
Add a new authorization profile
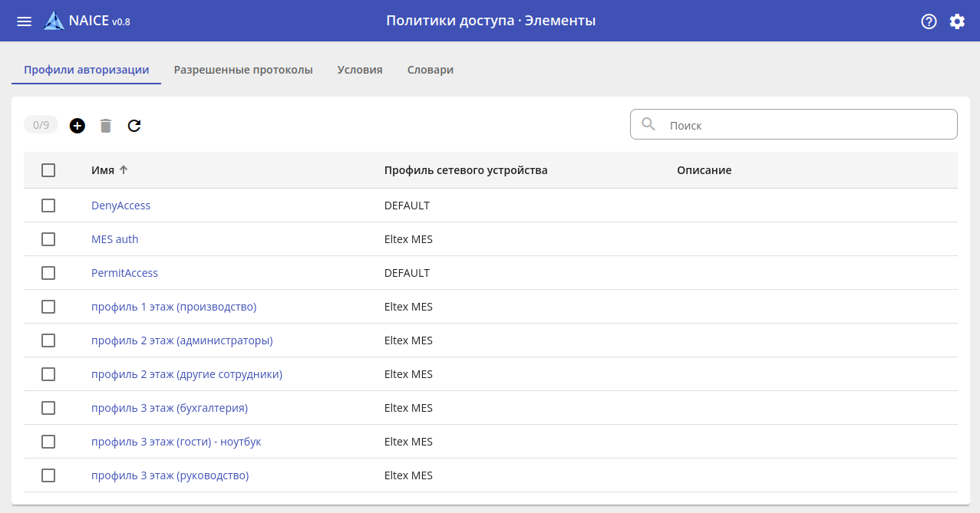[x=78, y=126]
